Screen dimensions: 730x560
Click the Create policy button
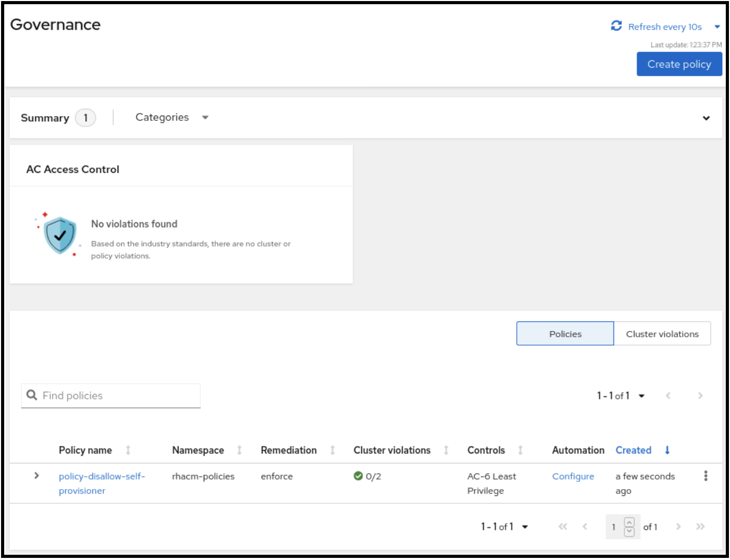(679, 64)
